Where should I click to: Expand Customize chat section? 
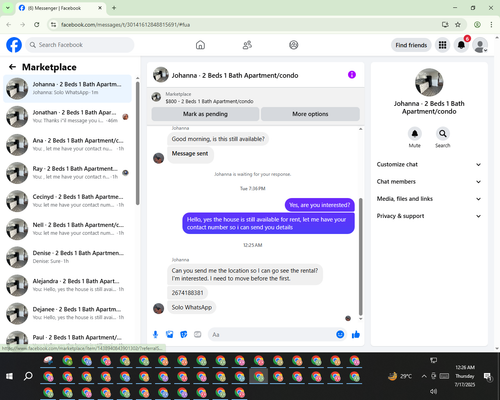[x=429, y=164]
